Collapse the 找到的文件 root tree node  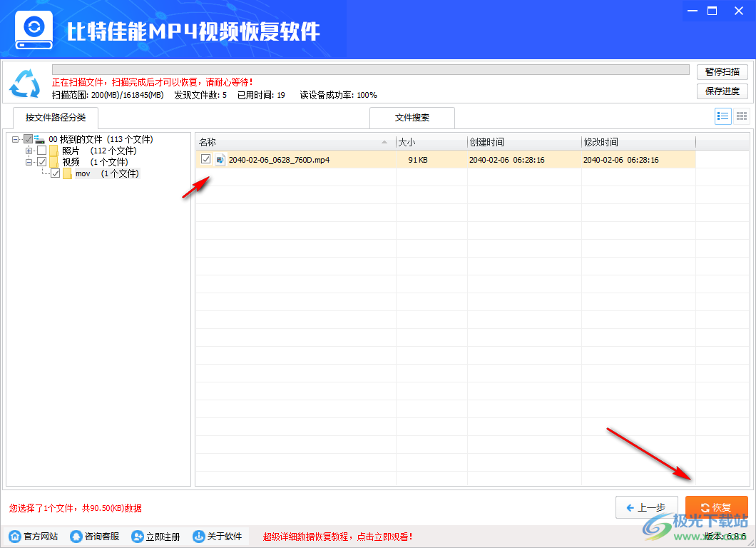(16, 139)
